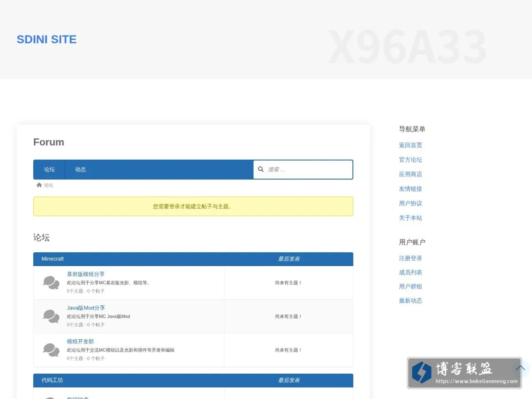Image resolution: width=532 pixels, height=399 pixels.
Task: Open the 代码工坊 category header
Action: coord(52,380)
